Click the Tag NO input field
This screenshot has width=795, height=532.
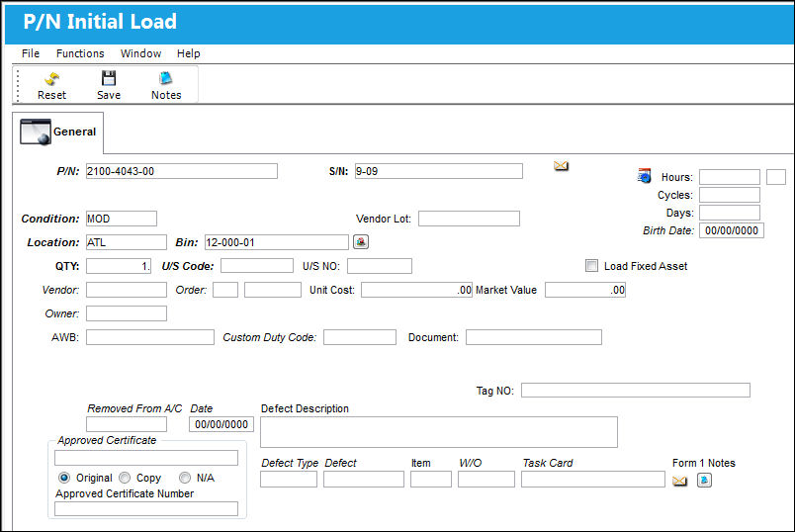click(x=635, y=390)
